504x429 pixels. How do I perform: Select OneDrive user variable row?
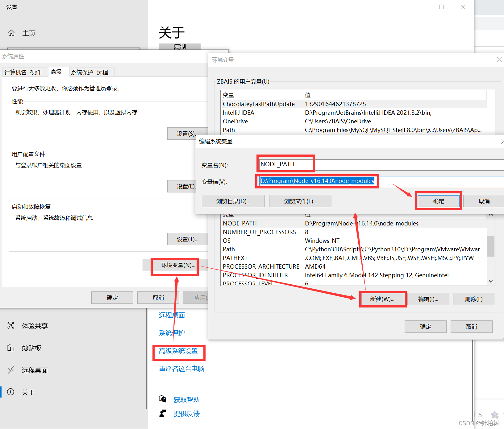coord(354,121)
